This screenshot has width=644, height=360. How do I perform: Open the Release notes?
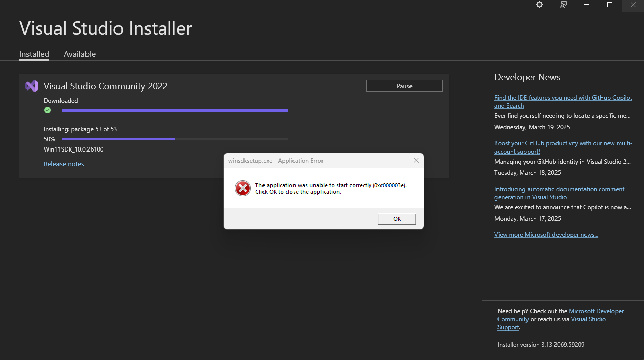click(64, 164)
